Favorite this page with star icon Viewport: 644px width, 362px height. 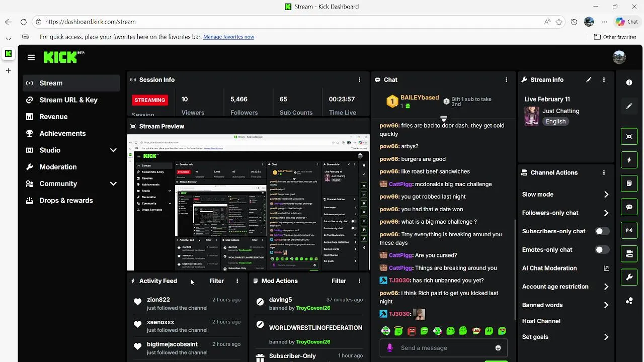coord(559,22)
